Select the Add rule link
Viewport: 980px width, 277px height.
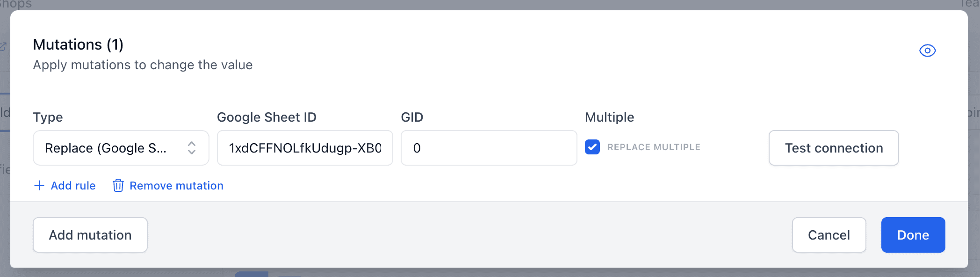pos(73,185)
